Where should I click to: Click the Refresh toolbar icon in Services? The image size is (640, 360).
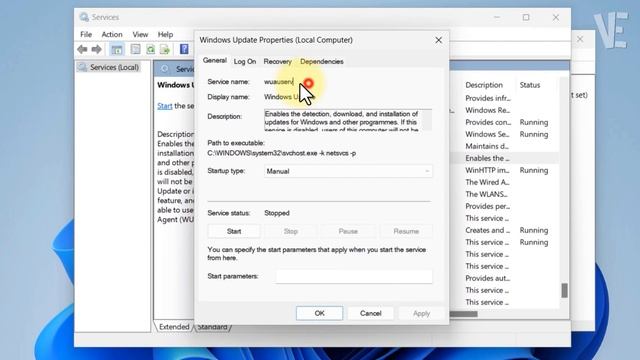click(151, 49)
